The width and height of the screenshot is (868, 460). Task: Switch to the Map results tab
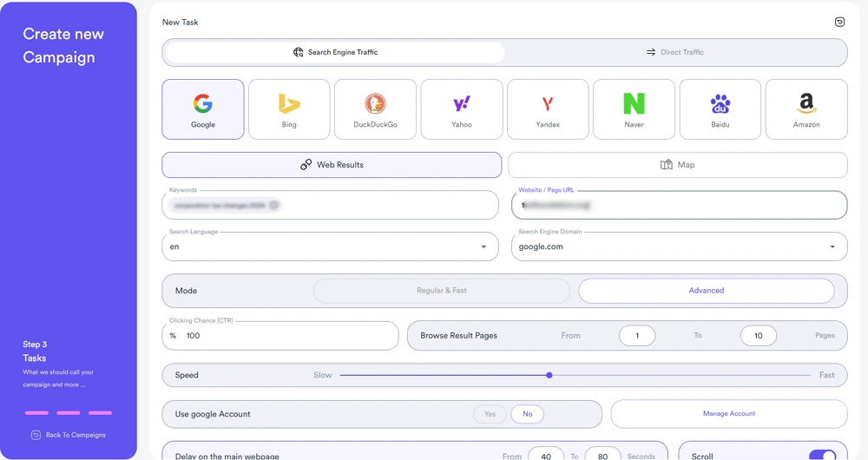click(677, 165)
